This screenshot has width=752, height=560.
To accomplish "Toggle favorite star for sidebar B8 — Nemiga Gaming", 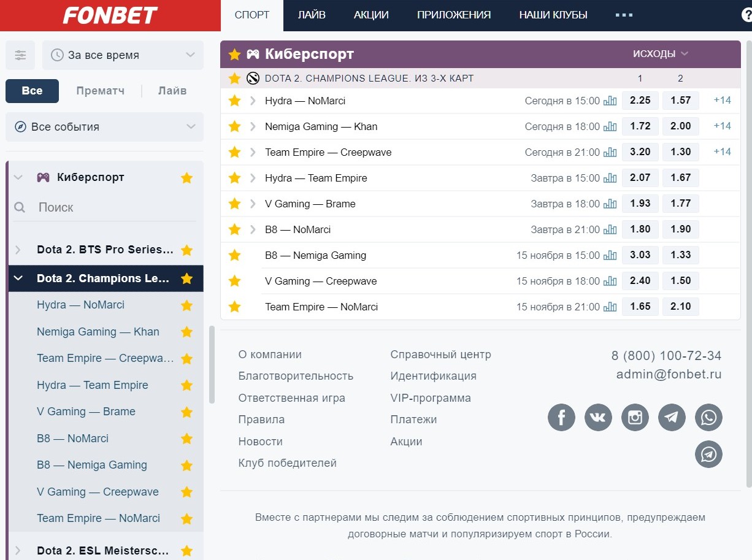I will pyautogui.click(x=187, y=466).
